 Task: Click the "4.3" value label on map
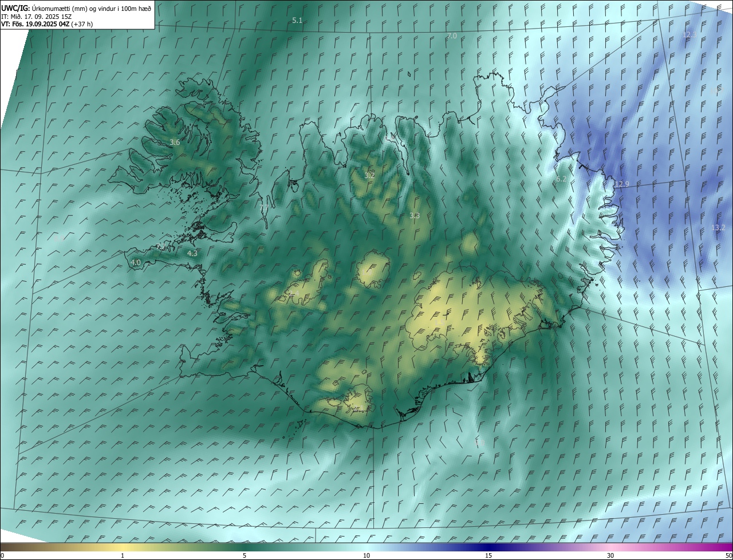click(192, 253)
